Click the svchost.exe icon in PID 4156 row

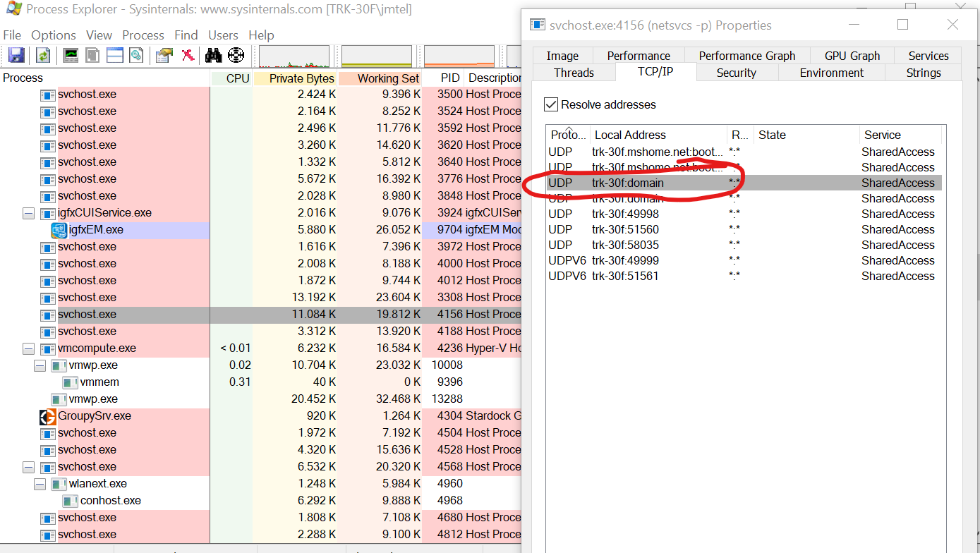point(47,315)
